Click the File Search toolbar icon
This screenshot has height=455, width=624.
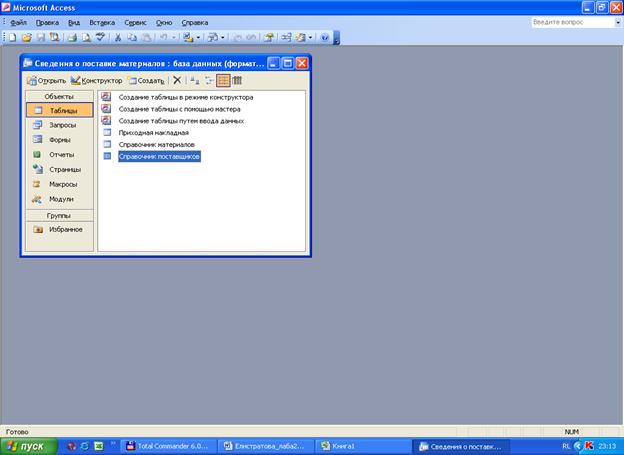[54, 37]
